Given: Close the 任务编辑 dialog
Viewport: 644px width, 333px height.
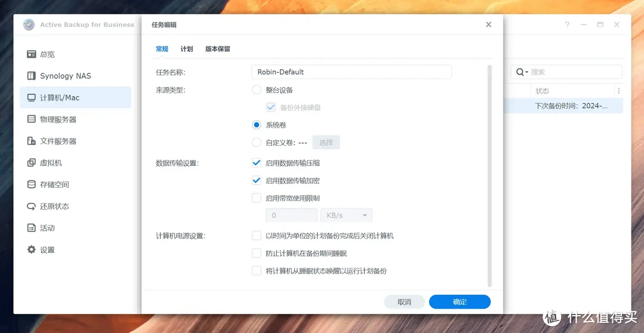Looking at the screenshot, I should [x=488, y=24].
